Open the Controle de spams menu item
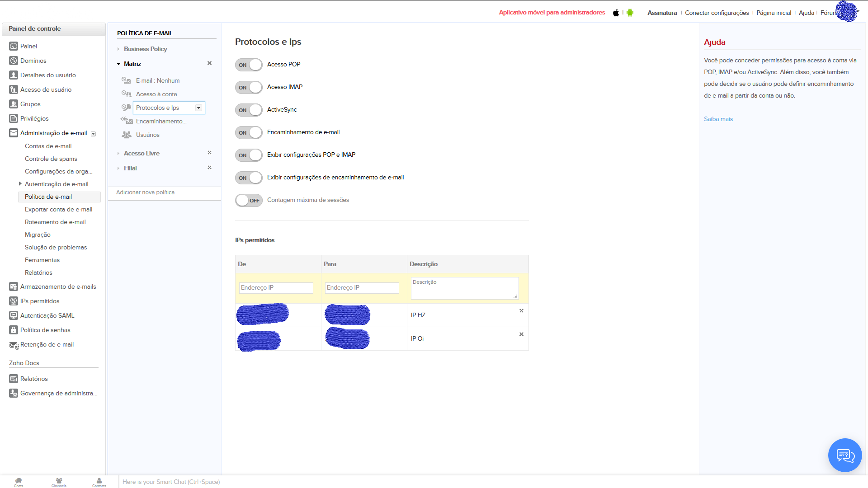 pyautogui.click(x=51, y=159)
